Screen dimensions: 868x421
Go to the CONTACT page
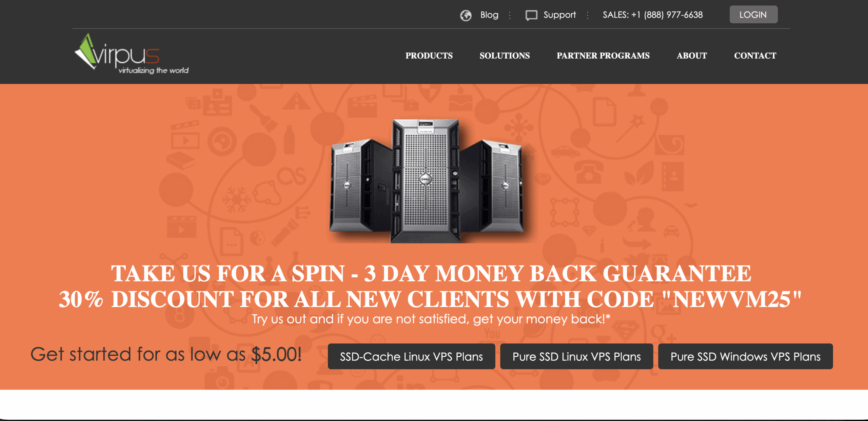[x=755, y=56]
